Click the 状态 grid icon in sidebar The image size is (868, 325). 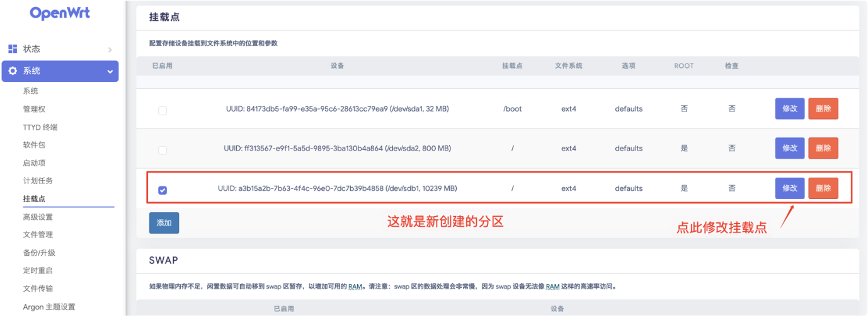tap(13, 48)
